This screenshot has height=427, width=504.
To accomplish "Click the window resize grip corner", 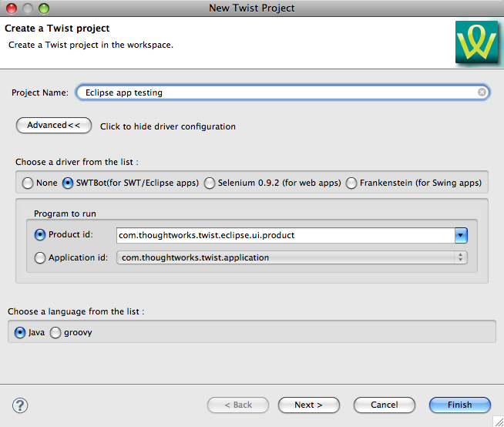I will [499, 422].
